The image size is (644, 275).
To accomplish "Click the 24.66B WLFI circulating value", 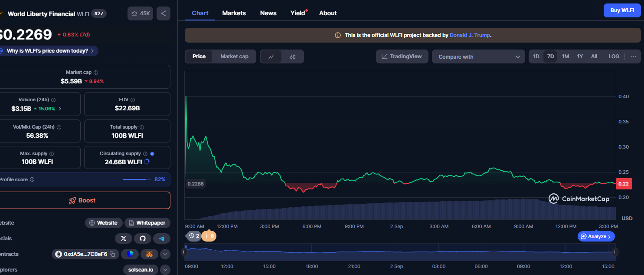I will 123,162.
